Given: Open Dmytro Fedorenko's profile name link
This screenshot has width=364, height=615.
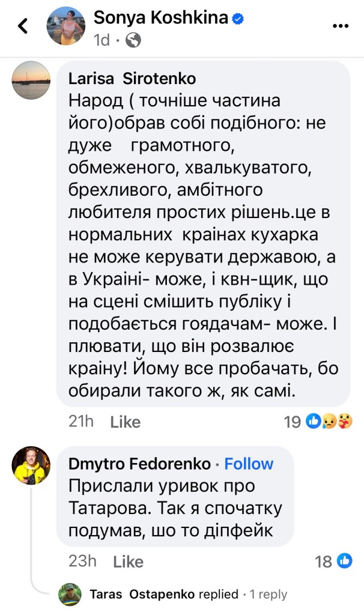Looking at the screenshot, I should point(140,464).
